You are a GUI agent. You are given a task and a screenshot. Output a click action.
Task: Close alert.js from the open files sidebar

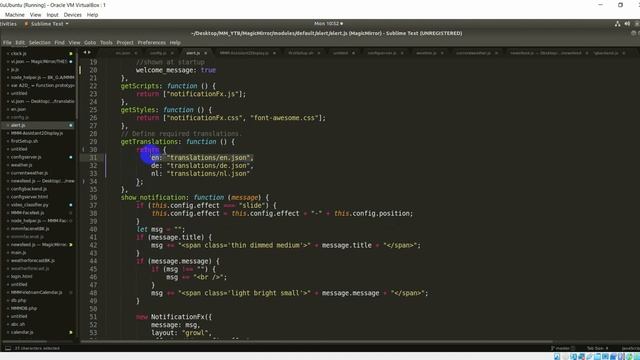(x=7, y=125)
